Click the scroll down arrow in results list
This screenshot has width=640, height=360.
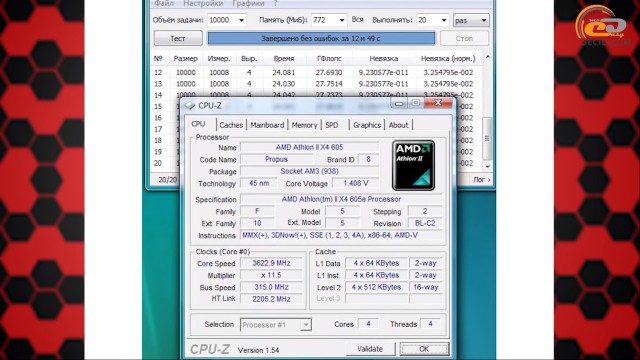487,167
